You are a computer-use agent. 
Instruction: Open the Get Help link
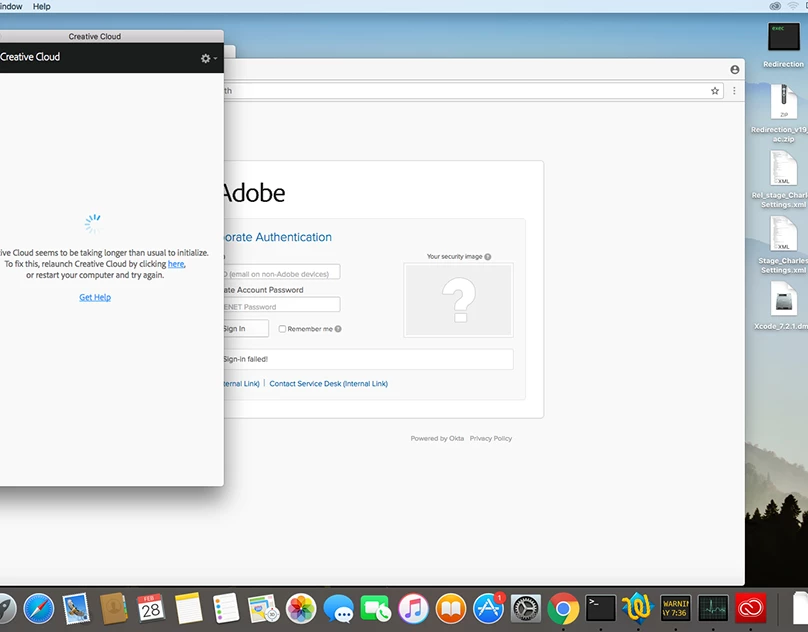coord(95,297)
